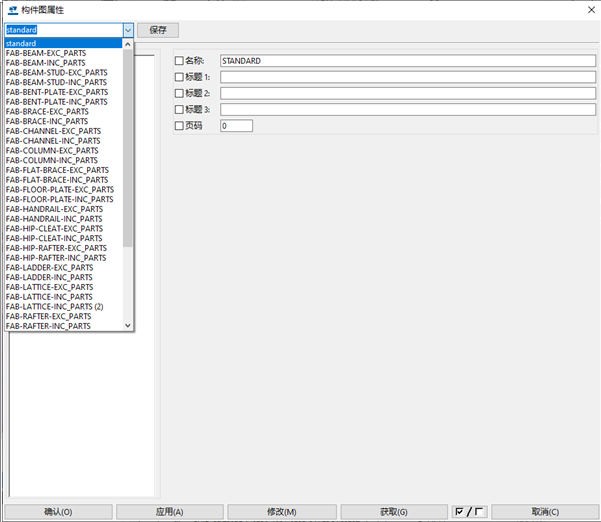The height and width of the screenshot is (522, 601).
Task: Select the FAB-LATTICE-INC_PARTS (2) entry
Action: [x=55, y=306]
